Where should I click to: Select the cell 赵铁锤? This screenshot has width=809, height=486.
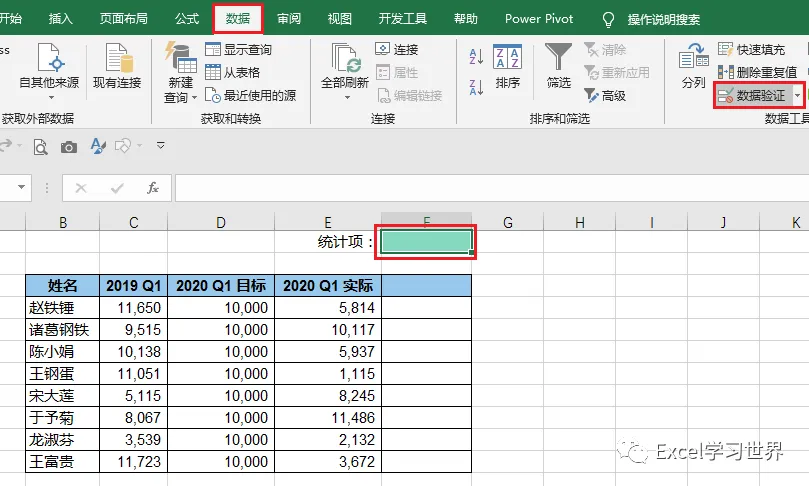(x=62, y=307)
